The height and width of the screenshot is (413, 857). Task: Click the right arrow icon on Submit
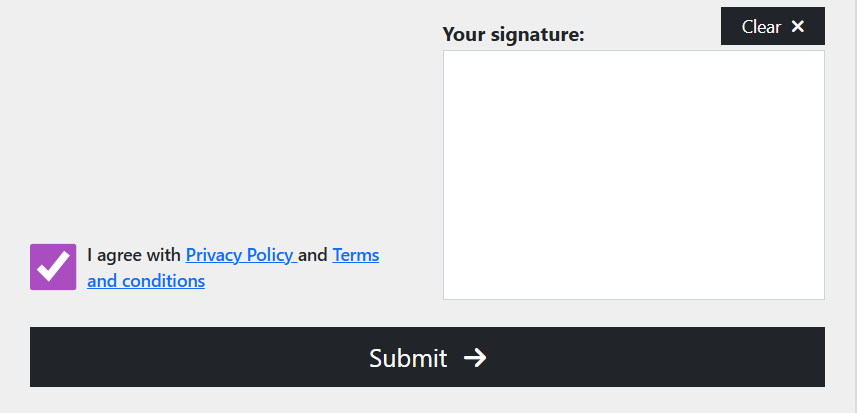[475, 358]
